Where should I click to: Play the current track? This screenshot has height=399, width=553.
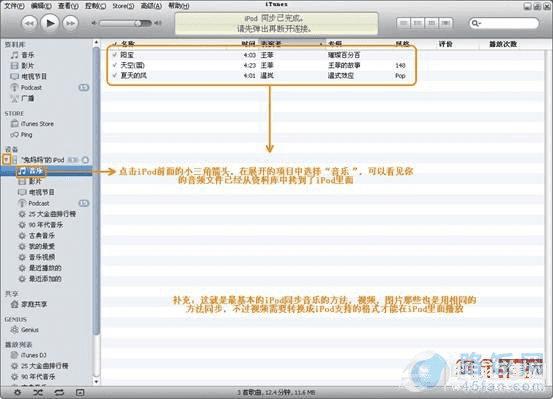point(50,23)
